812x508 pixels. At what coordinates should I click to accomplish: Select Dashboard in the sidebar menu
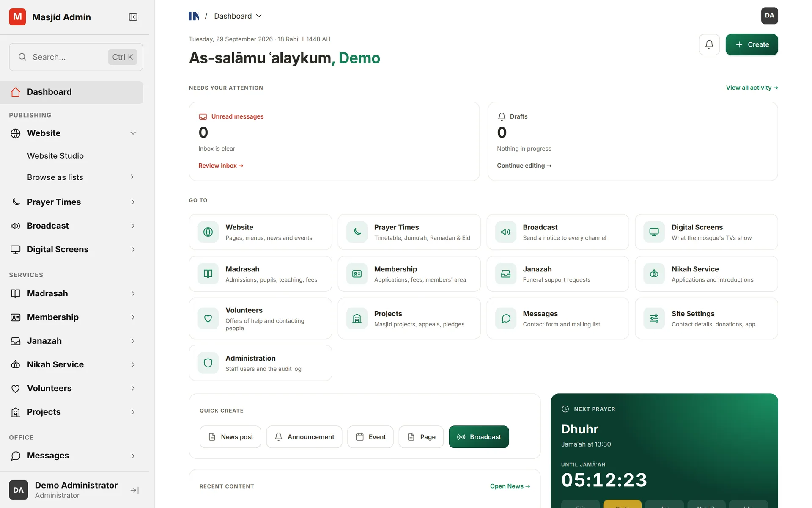click(x=72, y=92)
